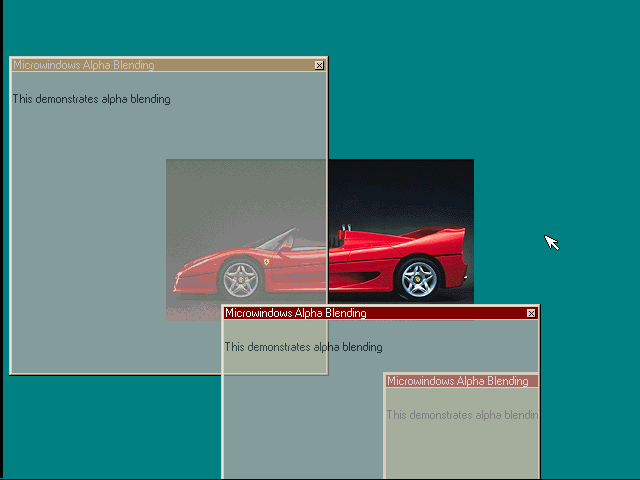Click demo text in the pink-titled window
Screen dimensions: 640x480
coord(462,415)
